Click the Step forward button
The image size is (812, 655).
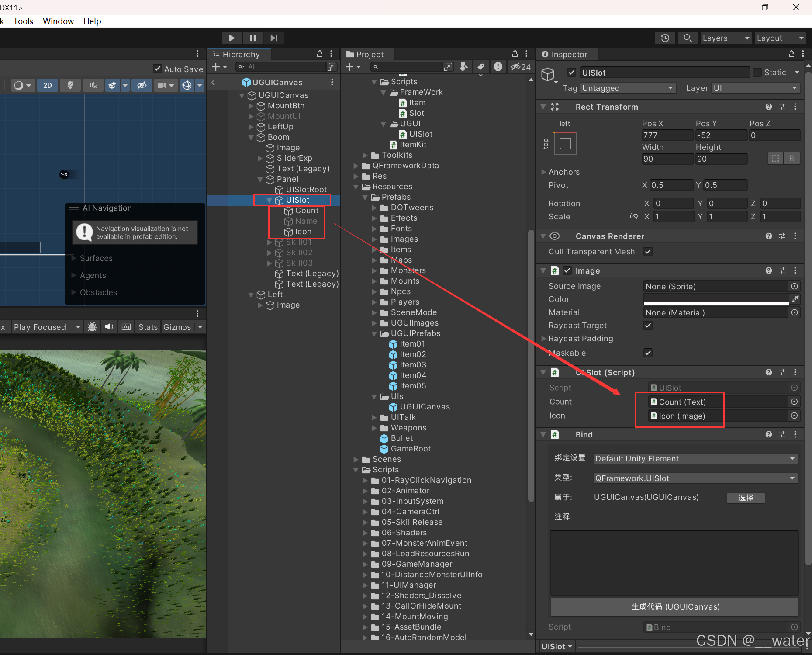coord(273,38)
